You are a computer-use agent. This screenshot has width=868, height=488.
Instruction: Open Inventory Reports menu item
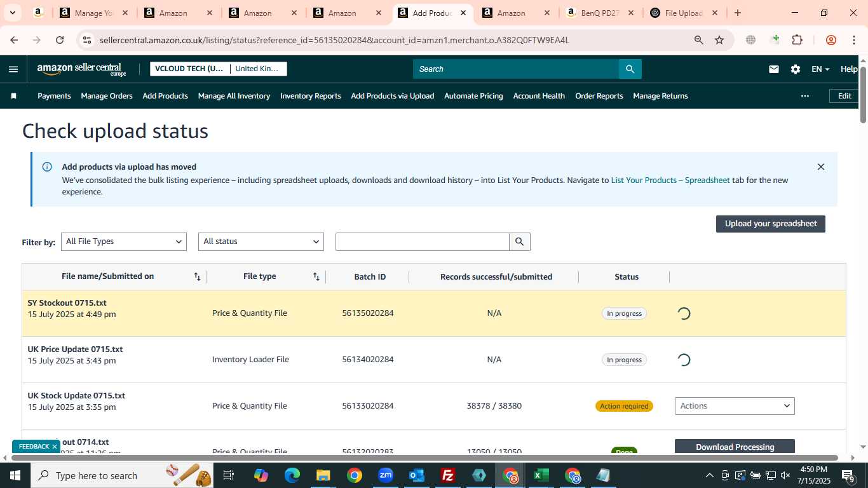(x=311, y=96)
